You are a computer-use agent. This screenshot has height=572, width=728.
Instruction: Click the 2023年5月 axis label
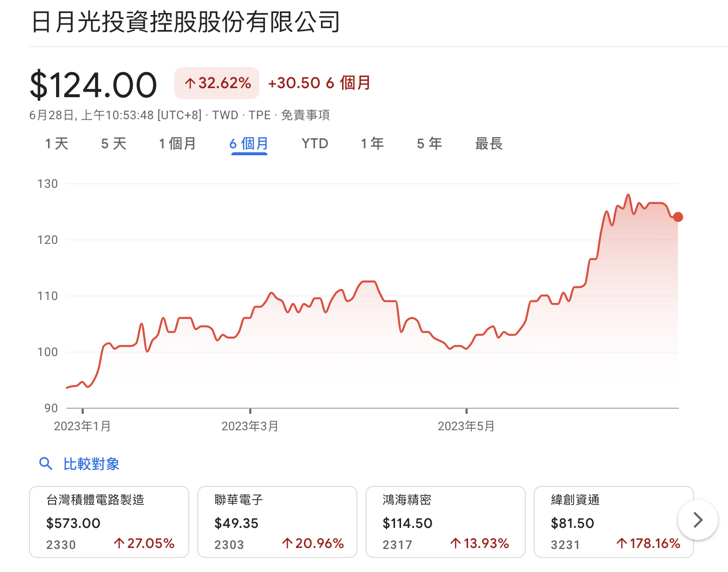466,426
